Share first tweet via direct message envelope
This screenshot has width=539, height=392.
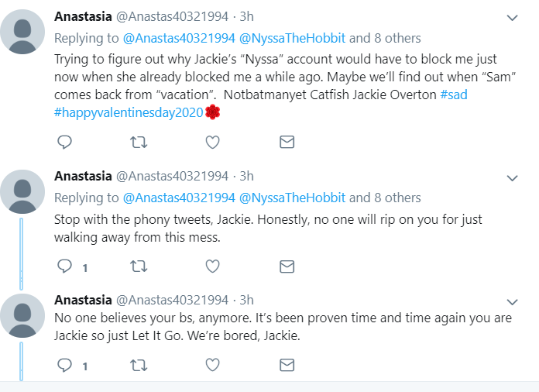tap(287, 142)
